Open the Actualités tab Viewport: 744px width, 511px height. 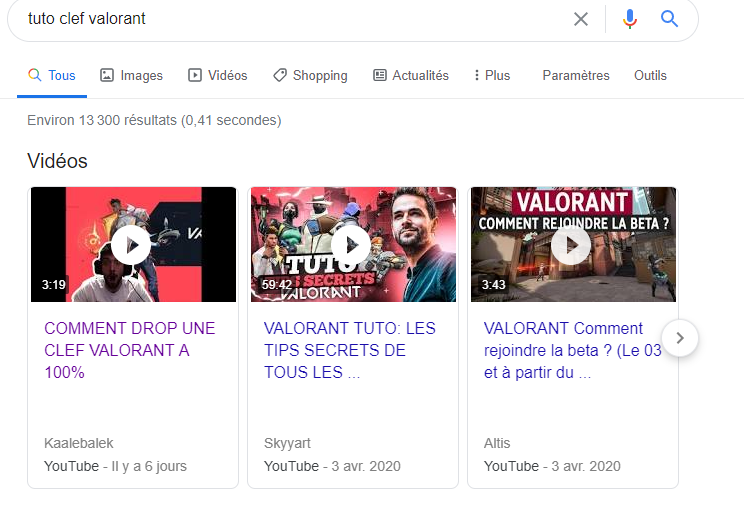[x=410, y=75]
